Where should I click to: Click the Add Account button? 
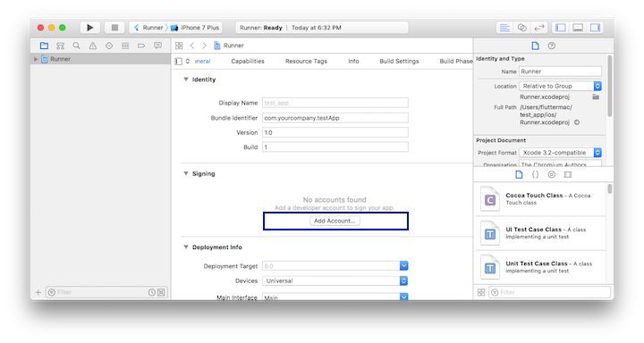click(335, 221)
